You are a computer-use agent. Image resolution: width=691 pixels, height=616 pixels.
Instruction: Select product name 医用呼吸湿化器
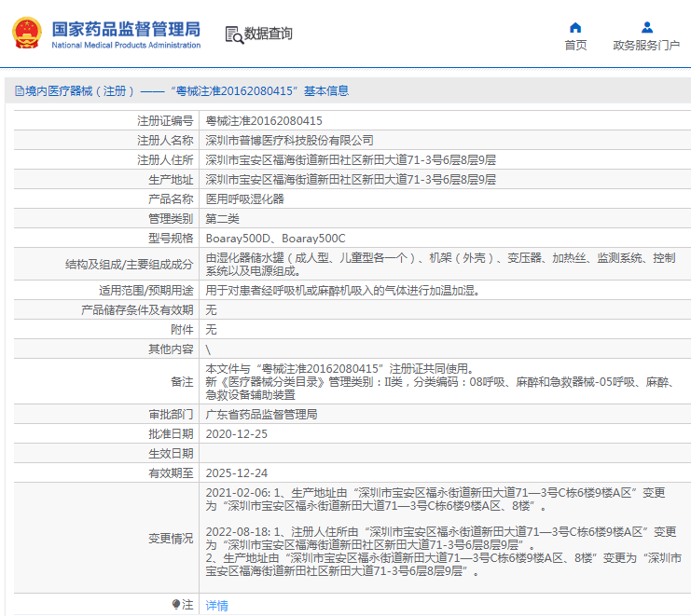click(245, 199)
